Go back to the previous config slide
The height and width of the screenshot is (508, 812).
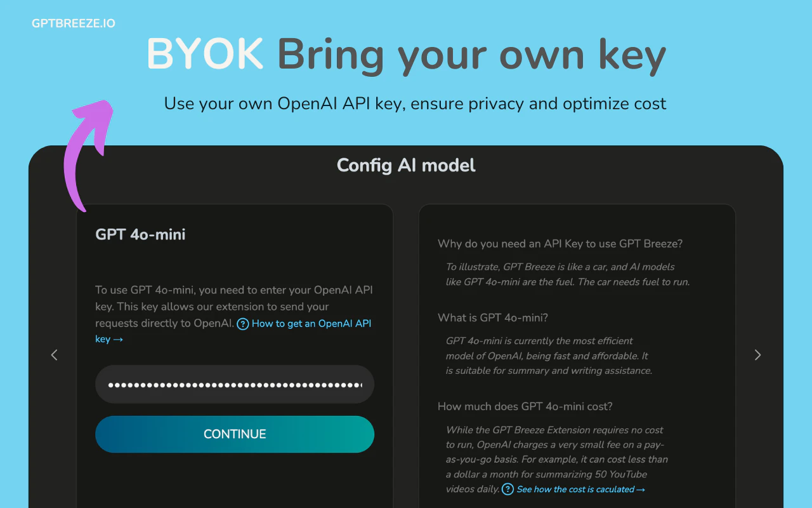[54, 355]
